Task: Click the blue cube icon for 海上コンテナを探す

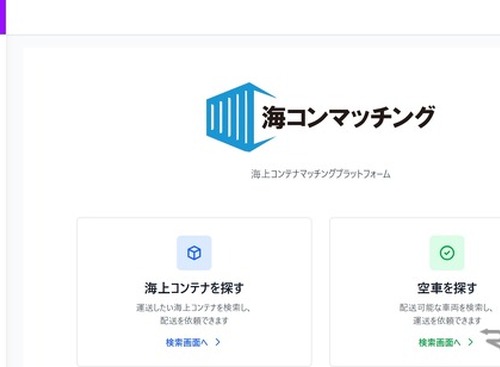Action: click(194, 253)
